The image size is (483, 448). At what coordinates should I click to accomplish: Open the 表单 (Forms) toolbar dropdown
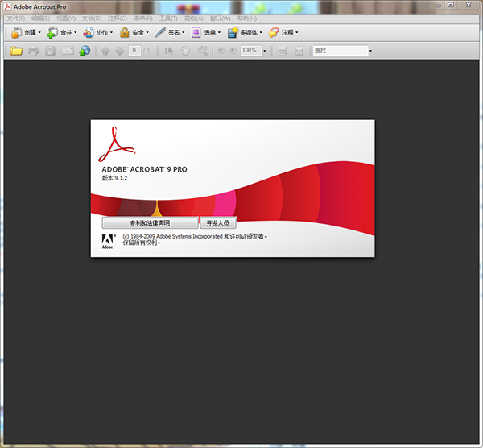pos(206,32)
